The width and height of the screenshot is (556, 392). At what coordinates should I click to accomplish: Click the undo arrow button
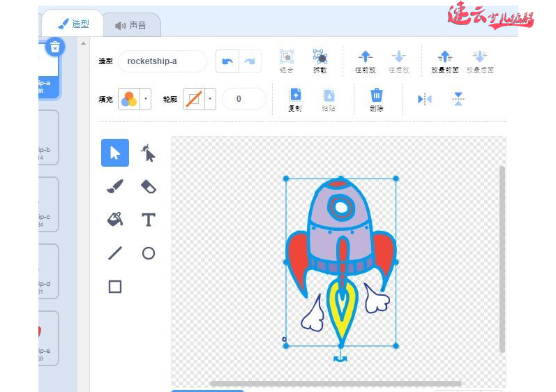coord(227,61)
